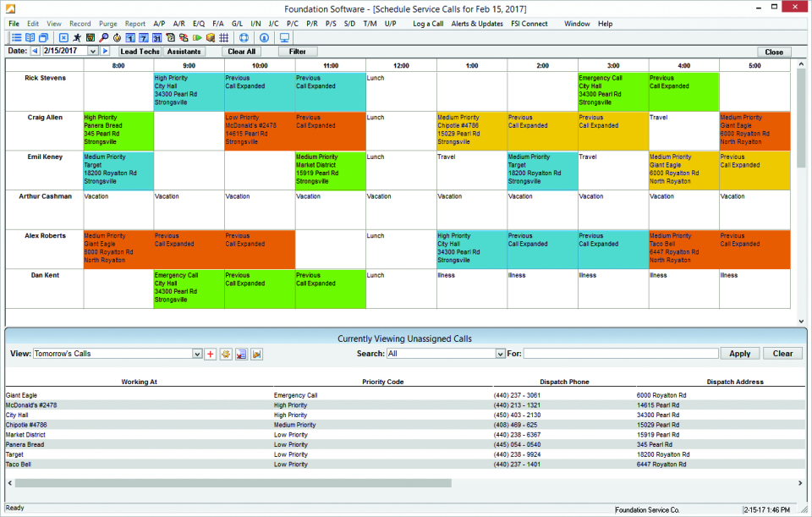The width and height of the screenshot is (812, 517).
Task: Click the grid hash toolbar icon
Action: tap(223, 38)
